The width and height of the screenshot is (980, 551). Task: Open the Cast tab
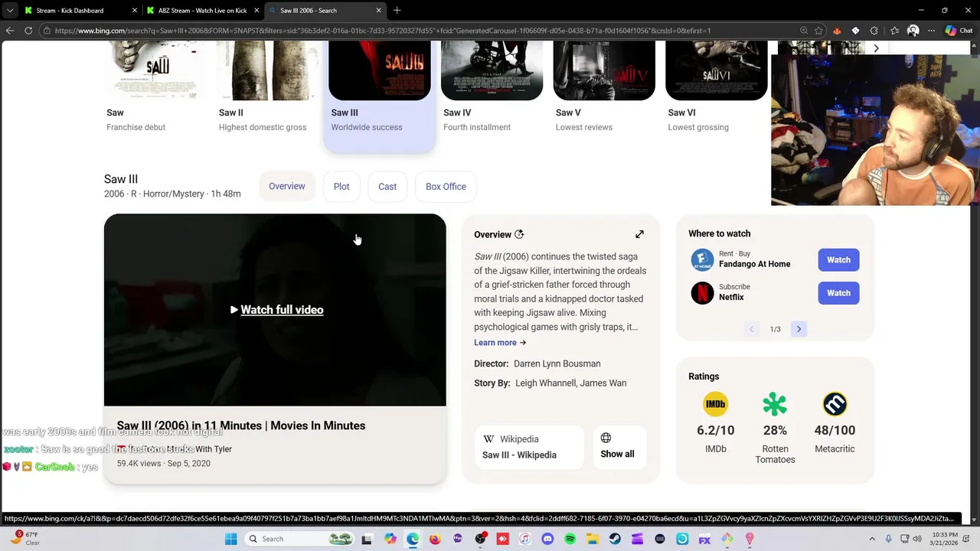pos(387,186)
